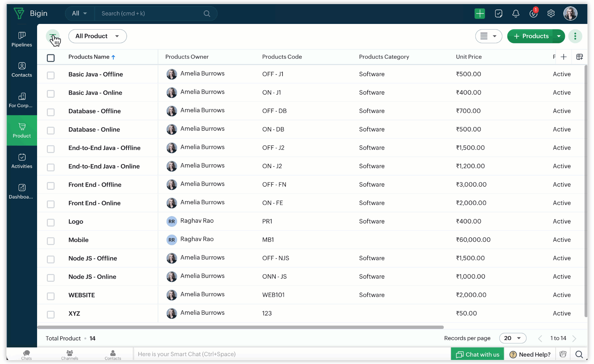Open the Pipelines module in sidebar
This screenshot has width=594, height=364.
tap(22, 39)
